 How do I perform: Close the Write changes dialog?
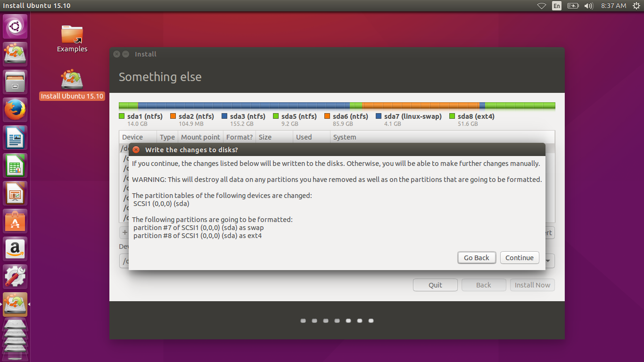(136, 150)
